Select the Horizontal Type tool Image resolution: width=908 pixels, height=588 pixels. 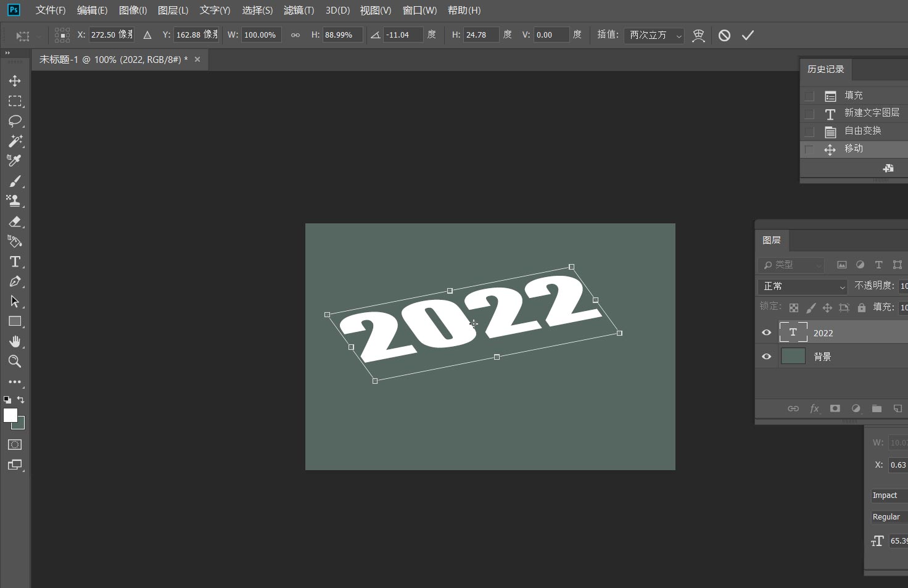click(x=15, y=262)
